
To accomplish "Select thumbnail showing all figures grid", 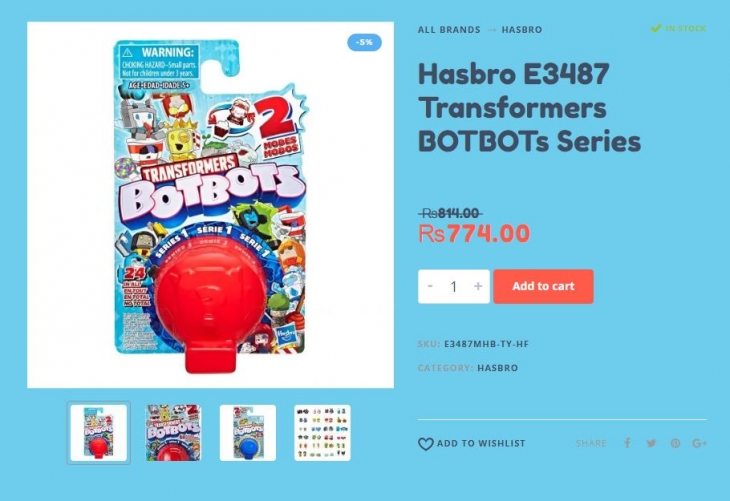I will click(x=322, y=433).
